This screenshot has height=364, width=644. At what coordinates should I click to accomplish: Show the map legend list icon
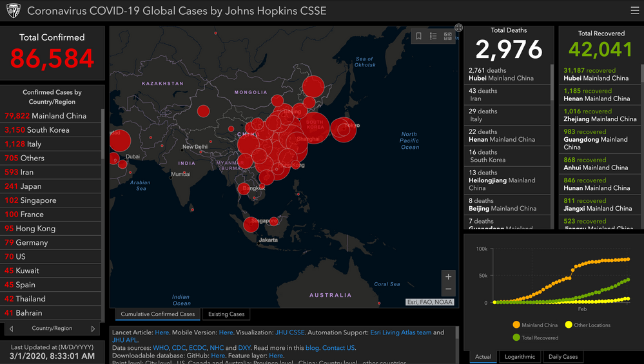point(433,36)
